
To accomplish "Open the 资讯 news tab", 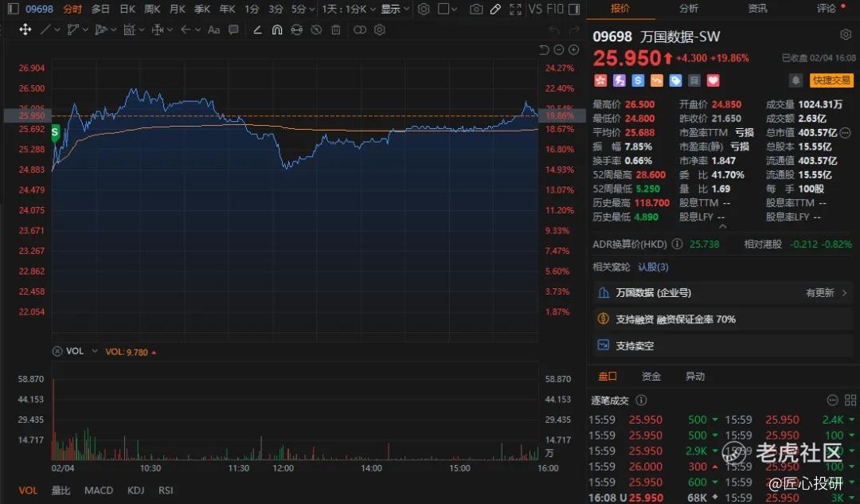I will [x=757, y=8].
